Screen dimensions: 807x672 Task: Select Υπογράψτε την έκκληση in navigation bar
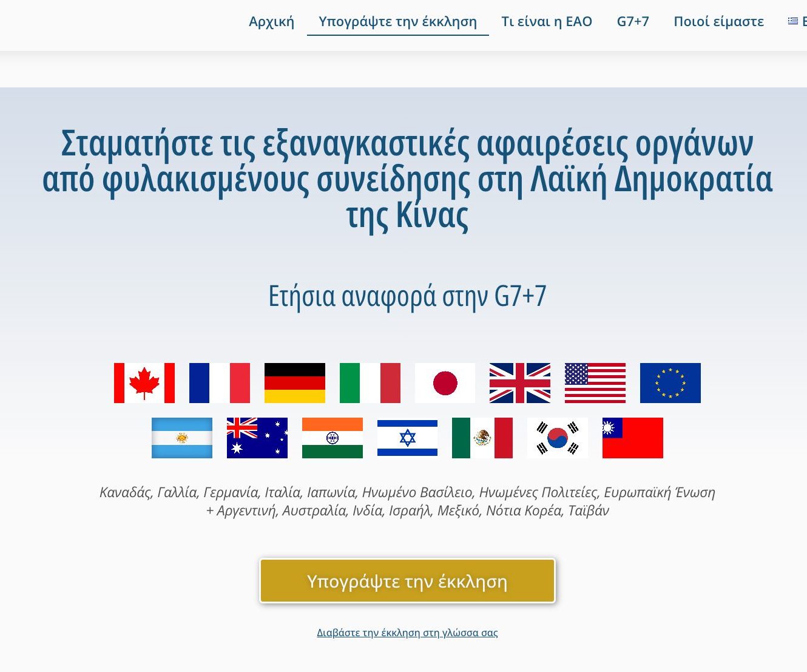(398, 21)
